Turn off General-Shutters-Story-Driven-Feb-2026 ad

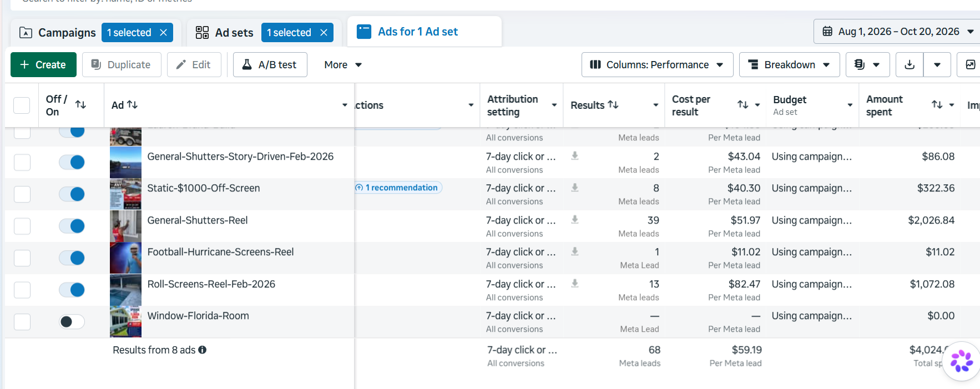tap(72, 162)
